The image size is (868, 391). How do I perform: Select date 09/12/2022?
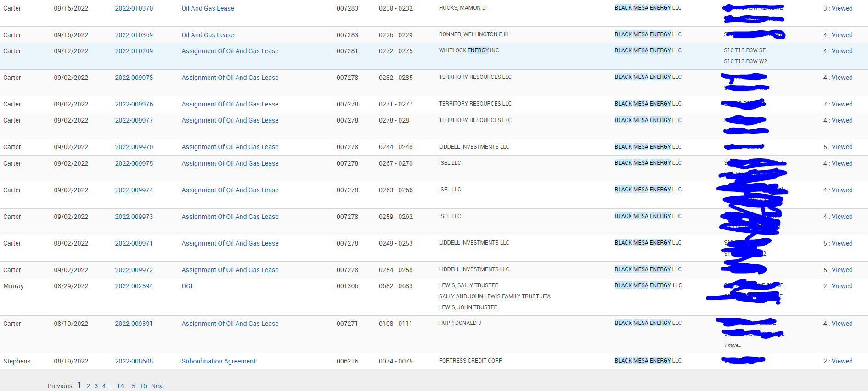71,51
